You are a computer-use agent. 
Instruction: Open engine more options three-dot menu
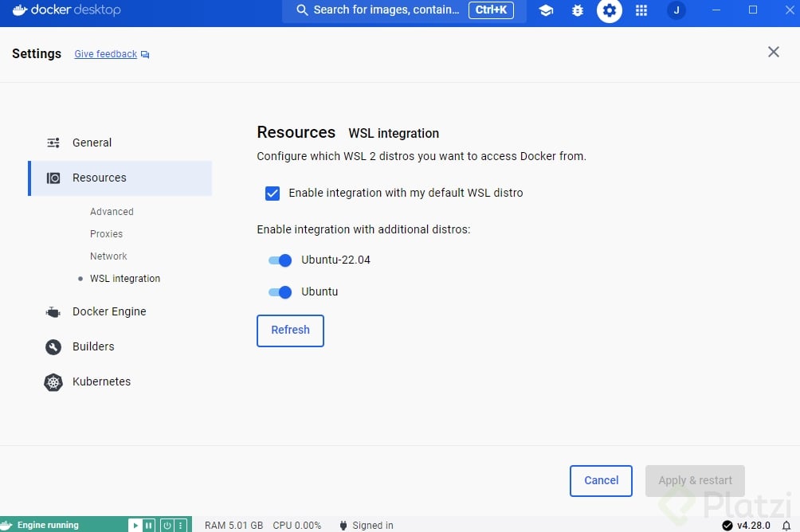pyautogui.click(x=181, y=526)
